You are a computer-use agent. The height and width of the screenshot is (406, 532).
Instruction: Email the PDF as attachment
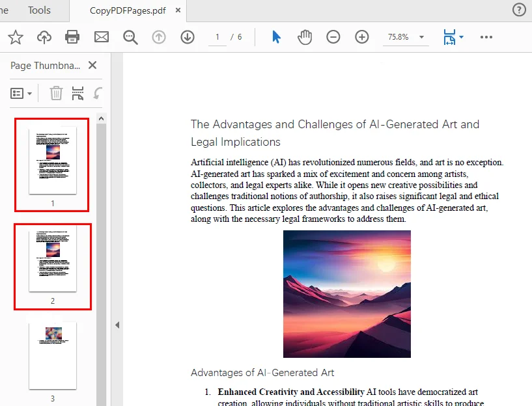(x=101, y=37)
